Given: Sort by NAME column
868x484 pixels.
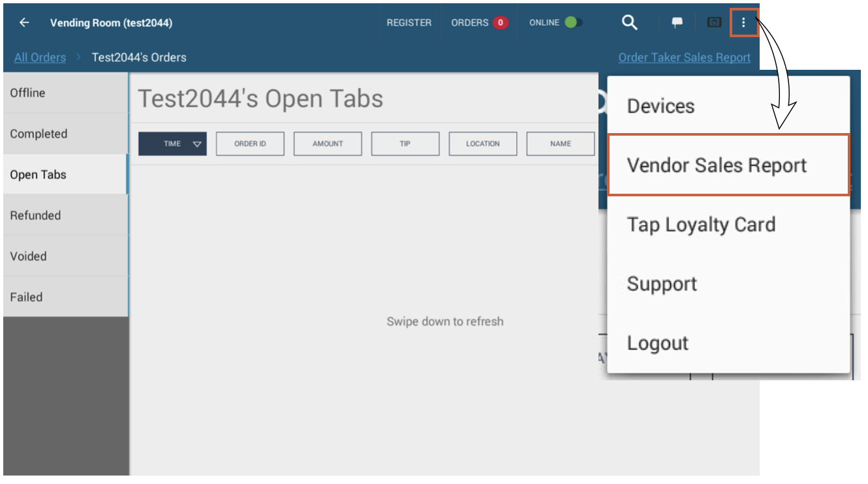Looking at the screenshot, I should (561, 144).
